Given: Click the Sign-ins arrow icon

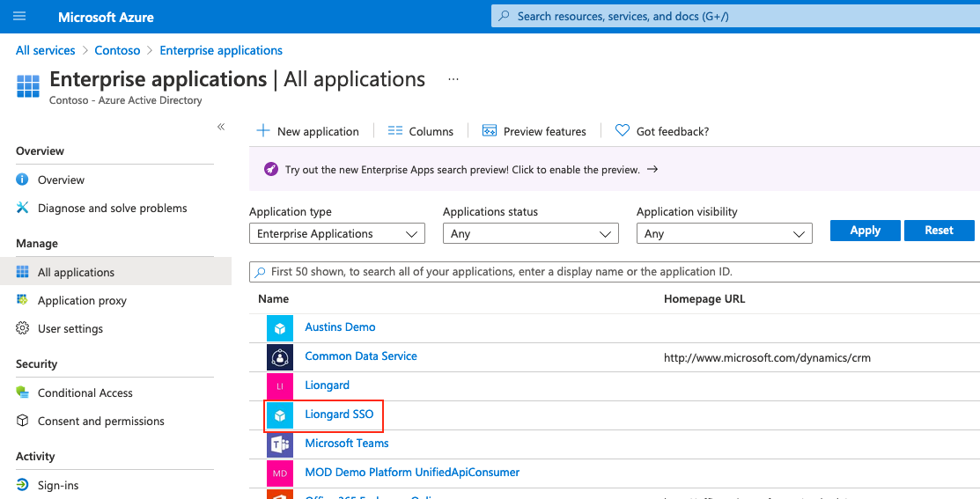Looking at the screenshot, I should [23, 485].
